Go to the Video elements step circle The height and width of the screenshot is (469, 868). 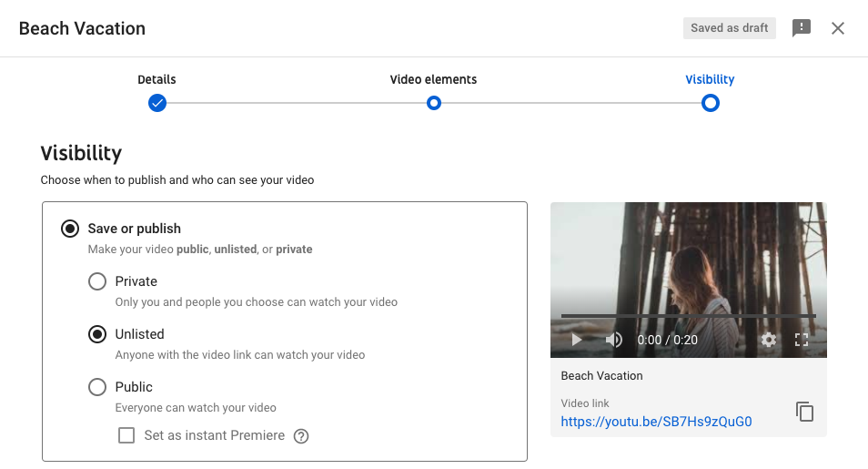[x=434, y=103]
